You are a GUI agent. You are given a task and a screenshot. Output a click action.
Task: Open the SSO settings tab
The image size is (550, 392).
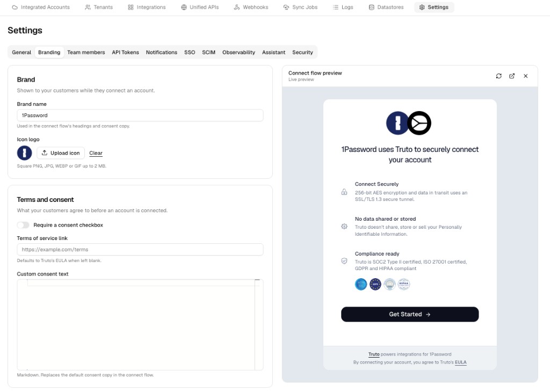click(190, 52)
